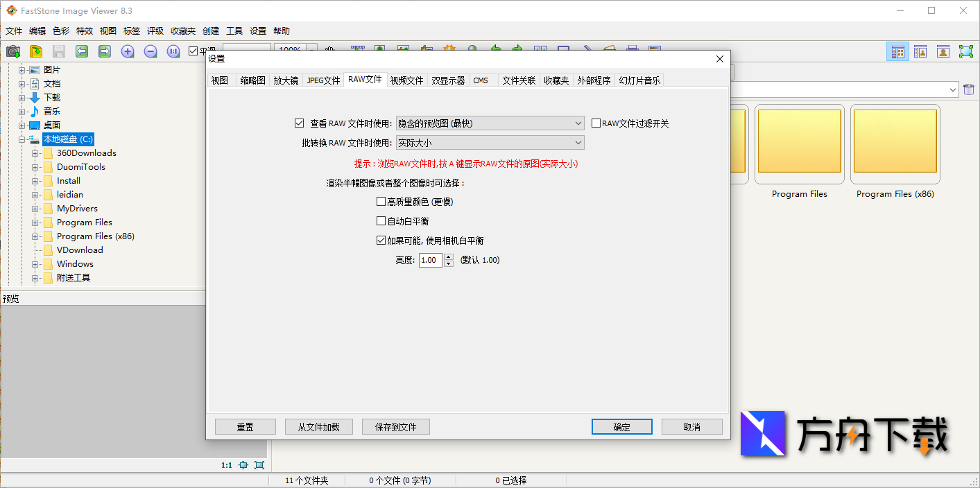Open an image with the folder icon
The image size is (980, 488).
pos(35,51)
